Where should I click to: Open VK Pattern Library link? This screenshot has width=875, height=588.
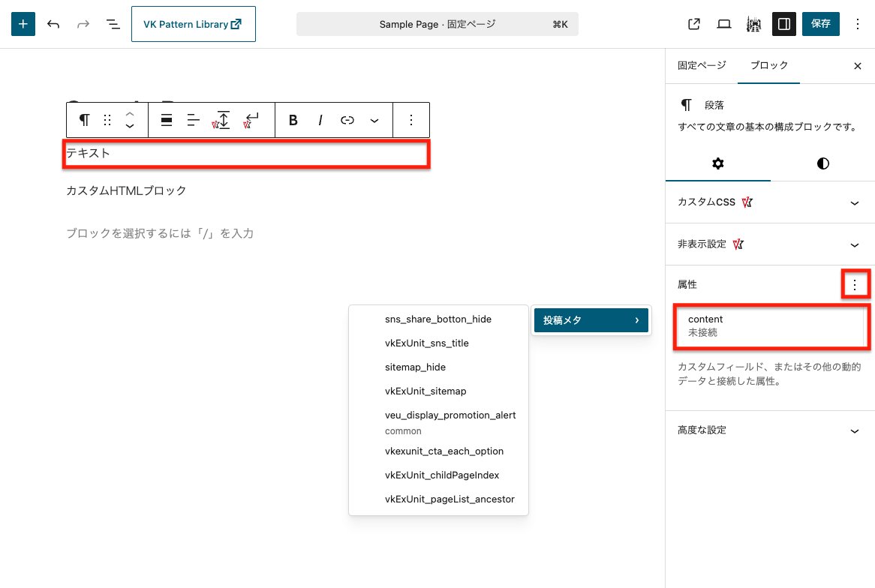coord(193,24)
